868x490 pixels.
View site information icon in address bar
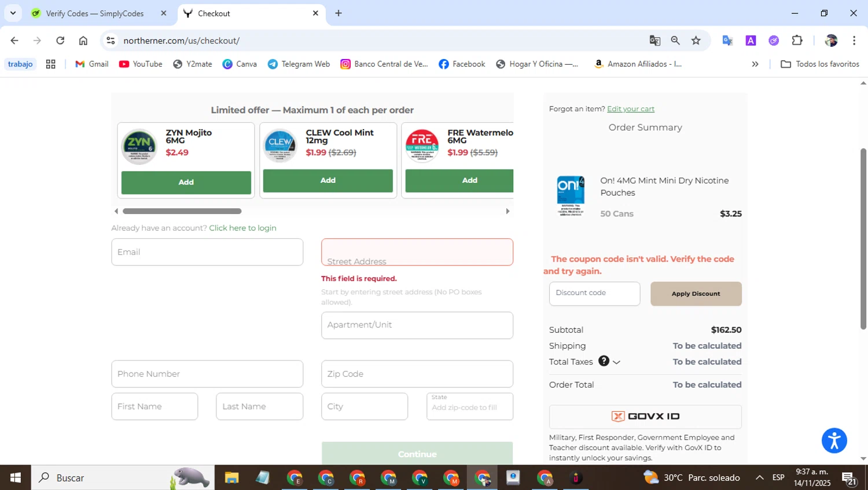111,40
